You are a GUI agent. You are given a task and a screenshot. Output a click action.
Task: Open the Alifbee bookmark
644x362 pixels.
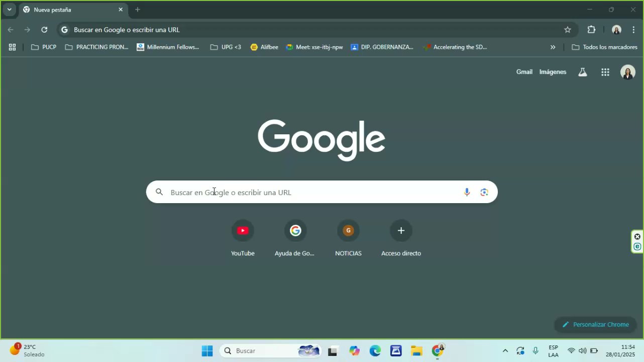pyautogui.click(x=264, y=47)
